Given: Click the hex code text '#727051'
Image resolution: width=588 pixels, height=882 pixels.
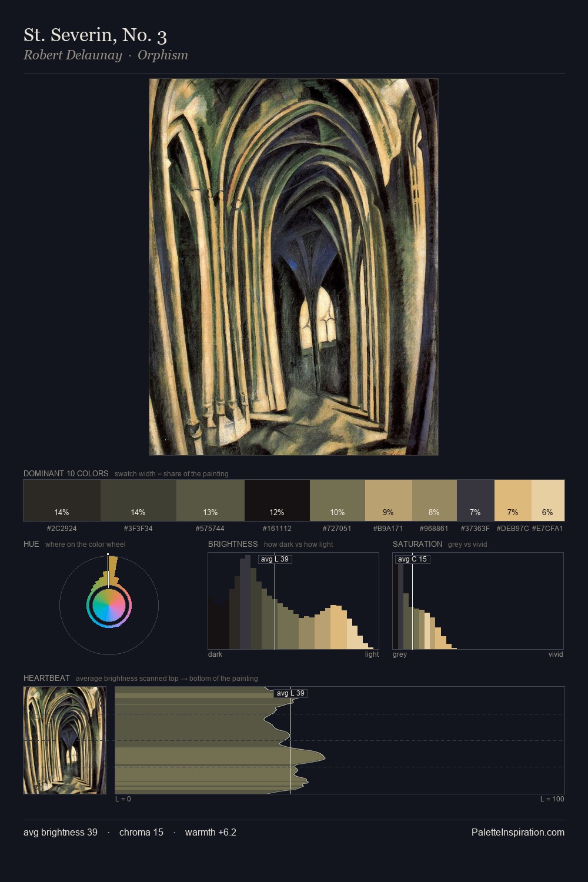Looking at the screenshot, I should point(338,529).
